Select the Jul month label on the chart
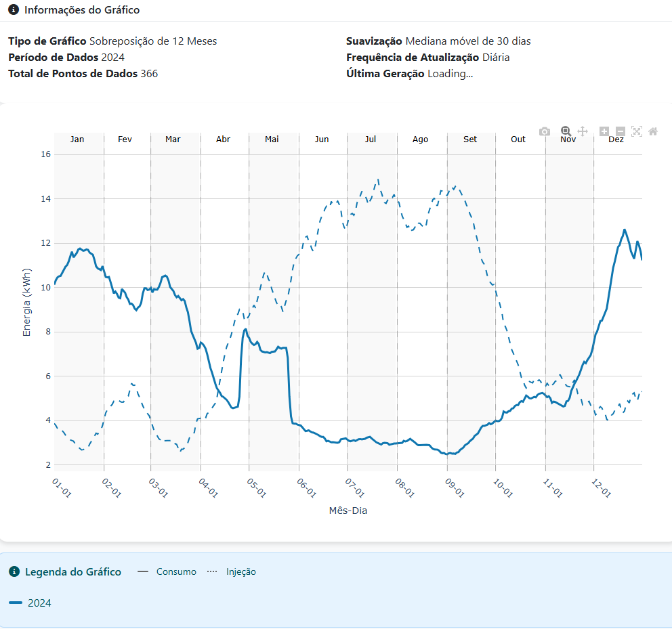The image size is (672, 629). pyautogui.click(x=371, y=139)
